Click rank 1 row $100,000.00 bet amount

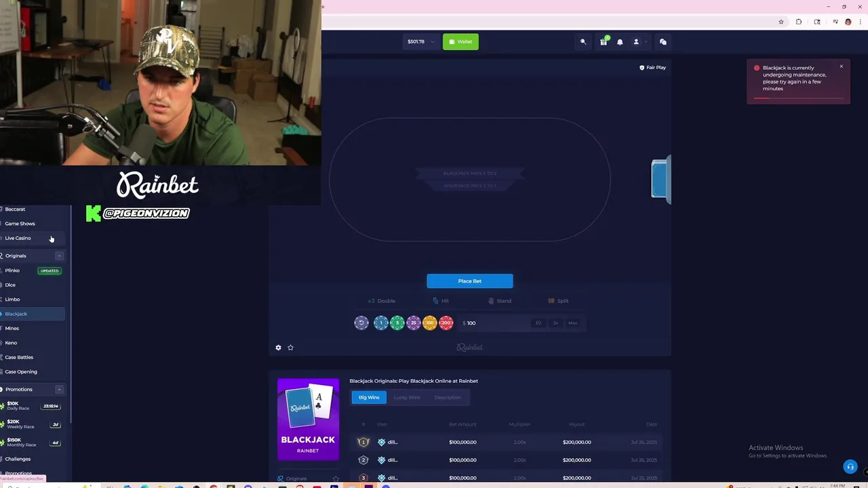(x=462, y=443)
